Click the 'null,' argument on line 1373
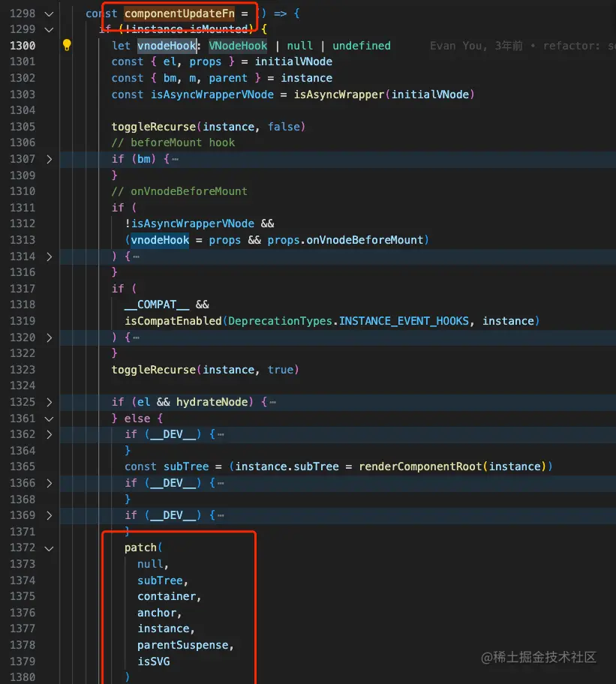The height and width of the screenshot is (684, 616). coord(153,564)
